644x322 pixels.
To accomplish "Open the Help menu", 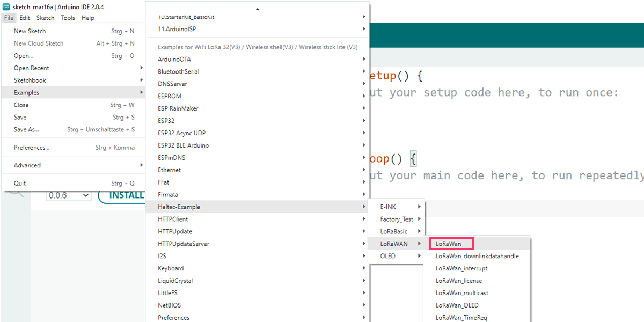I will click(x=88, y=18).
